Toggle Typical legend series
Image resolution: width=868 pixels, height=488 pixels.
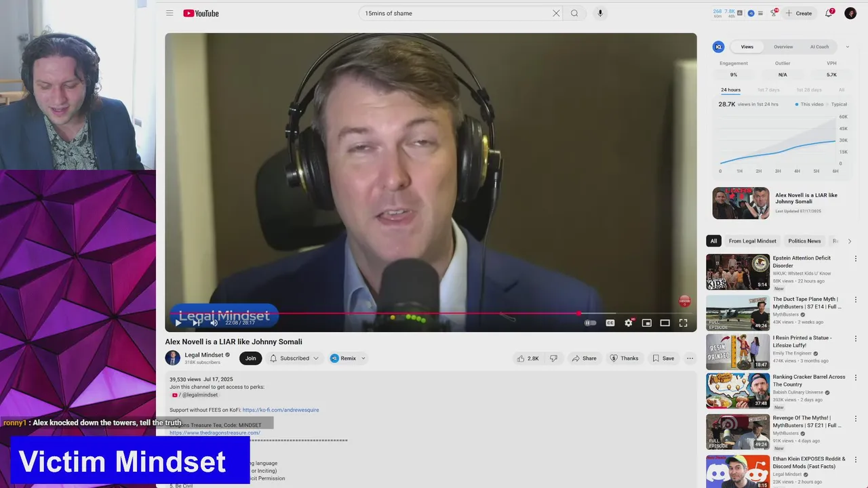click(x=837, y=104)
